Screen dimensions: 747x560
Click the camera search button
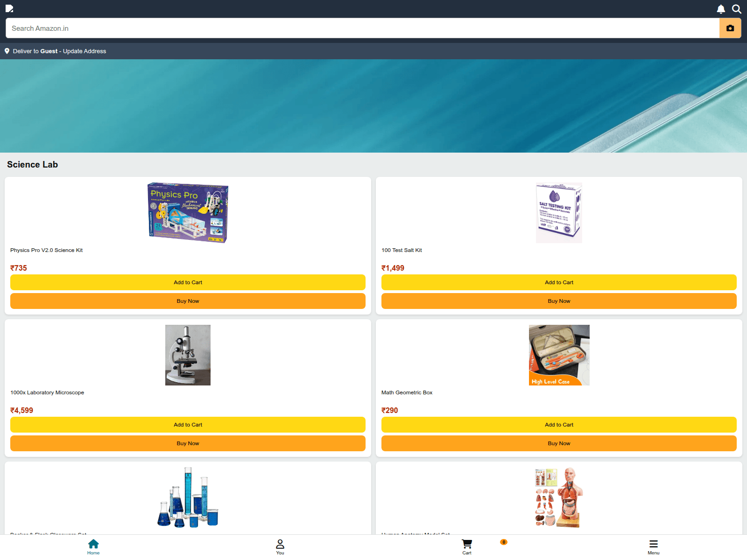tap(730, 28)
